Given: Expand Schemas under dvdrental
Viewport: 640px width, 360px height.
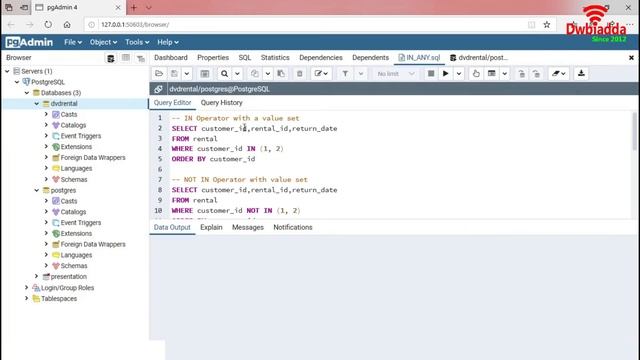Looking at the screenshot, I should (x=46, y=179).
